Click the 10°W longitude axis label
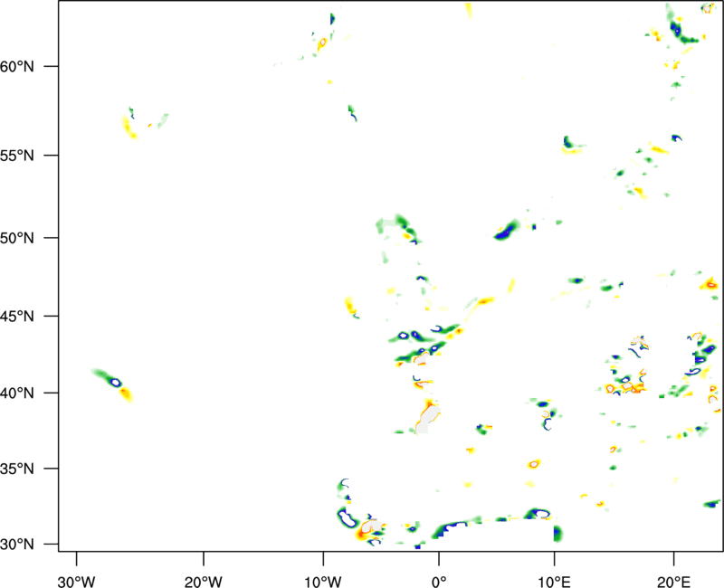Image resolution: width=724 pixels, height=588 pixels. click(323, 582)
